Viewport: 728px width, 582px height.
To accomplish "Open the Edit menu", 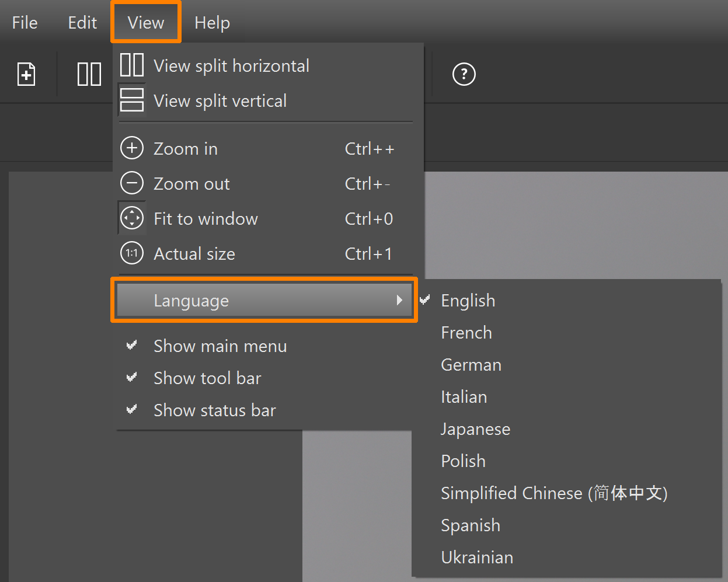I will [82, 23].
